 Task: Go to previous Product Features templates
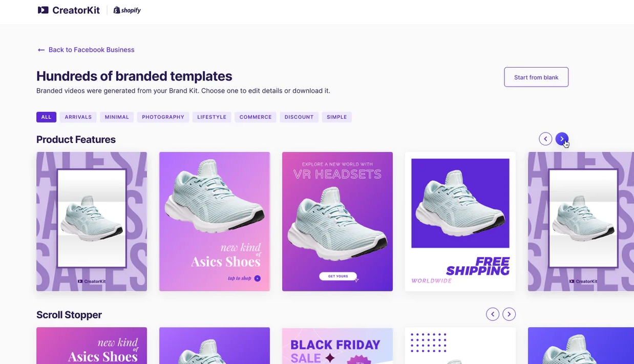[545, 139]
